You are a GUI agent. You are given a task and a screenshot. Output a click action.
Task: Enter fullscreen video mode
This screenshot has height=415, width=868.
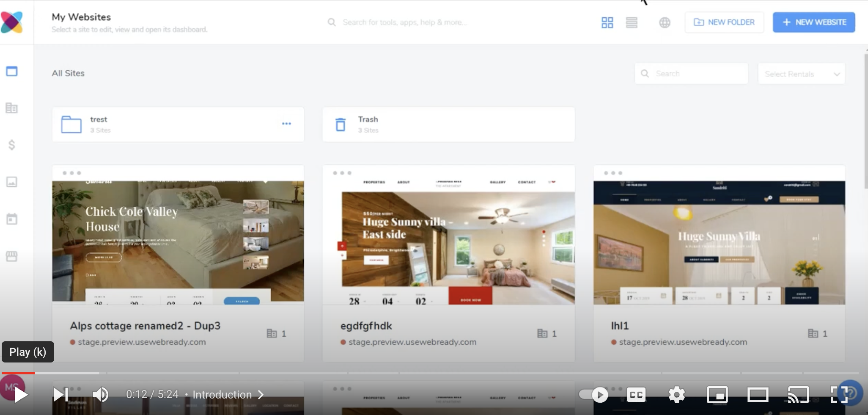(839, 395)
